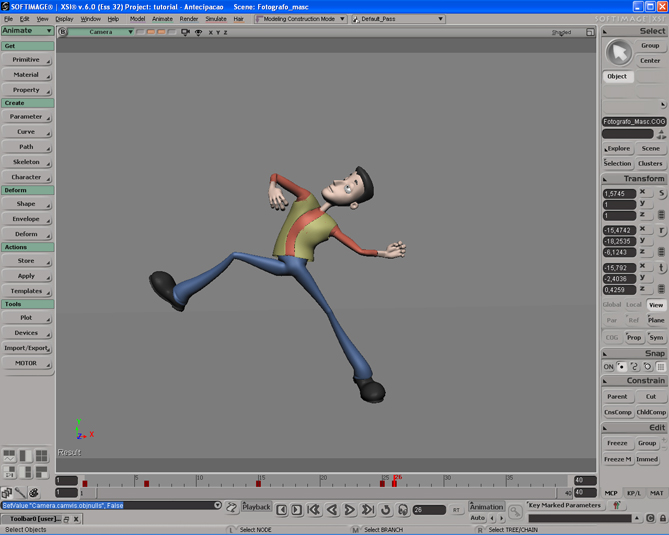
Task: Click the Fotografo_Masc.COG name field
Action: [x=633, y=121]
